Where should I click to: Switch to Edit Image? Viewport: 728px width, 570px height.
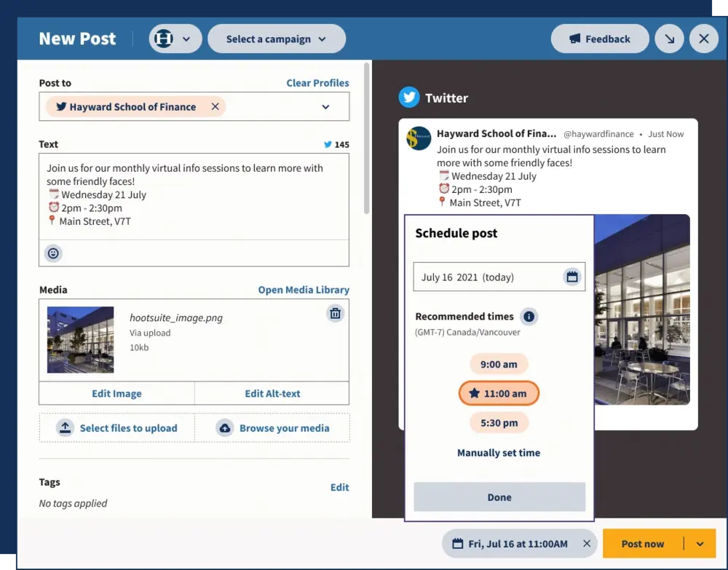point(116,393)
